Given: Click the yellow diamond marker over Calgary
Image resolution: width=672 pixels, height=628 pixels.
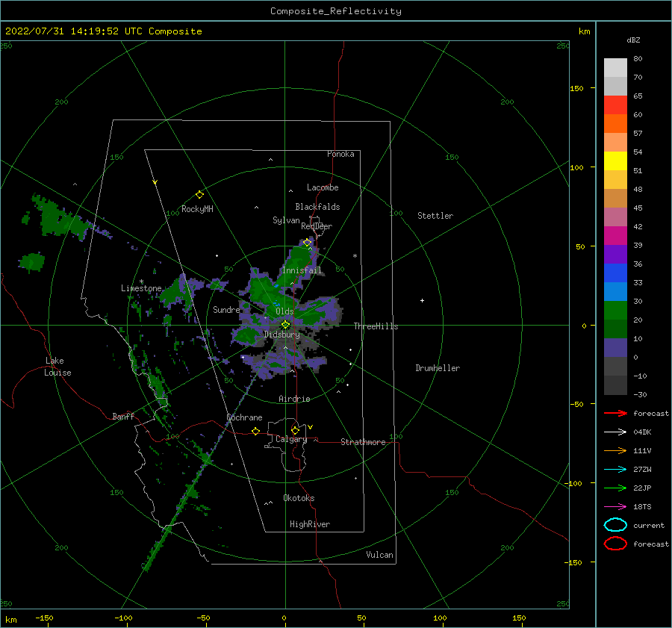Looking at the screenshot, I should 295,430.
